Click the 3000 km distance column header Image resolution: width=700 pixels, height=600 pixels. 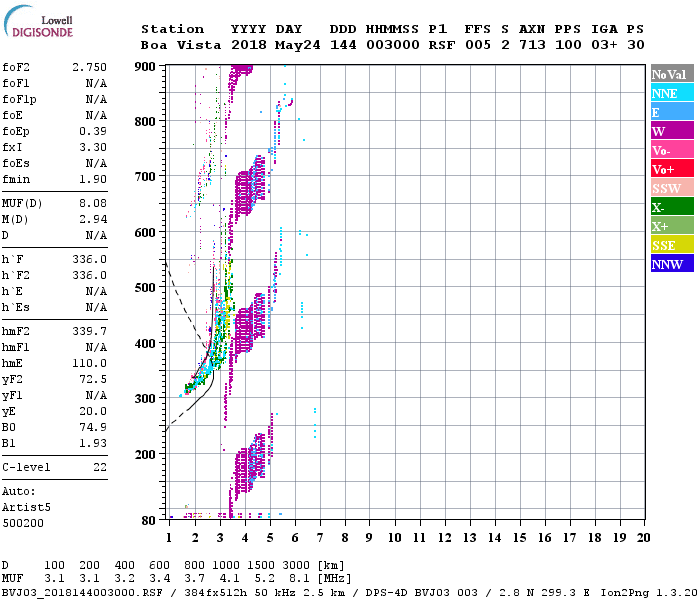coord(296,565)
